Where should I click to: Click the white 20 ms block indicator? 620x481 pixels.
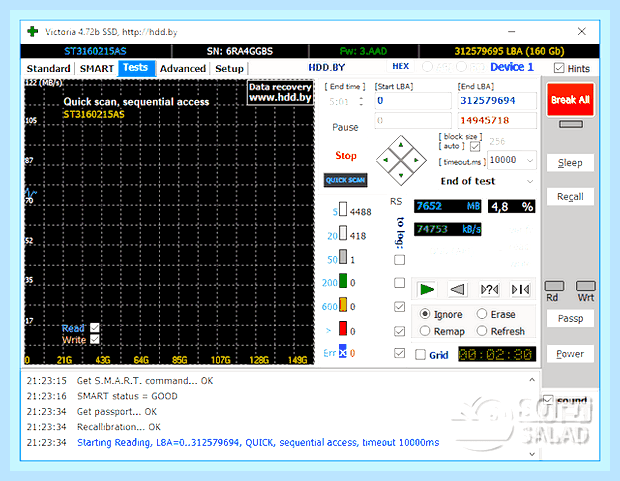(x=343, y=233)
